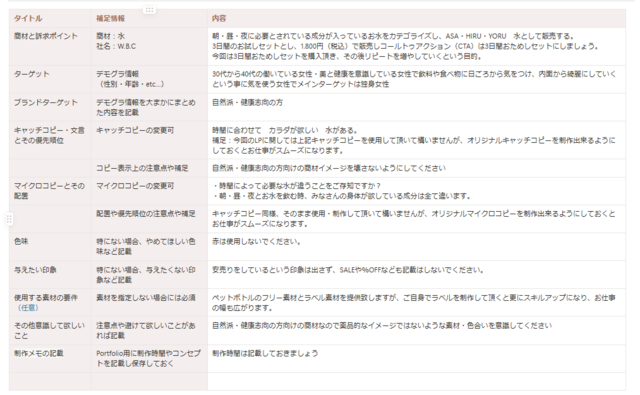Viewport: 640px width, 395px height.
Task: Click the 注意点や避けて欲しいことがあれば記載 cell
Action: (149, 331)
